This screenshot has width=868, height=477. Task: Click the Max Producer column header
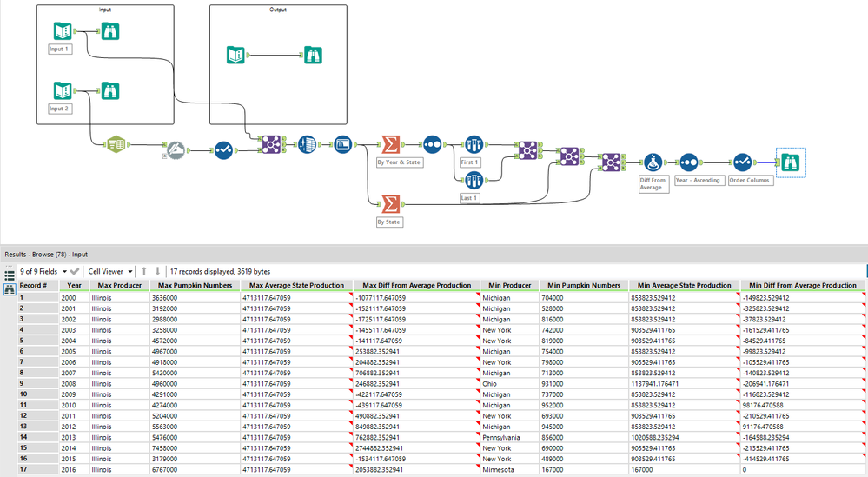pyautogui.click(x=120, y=286)
